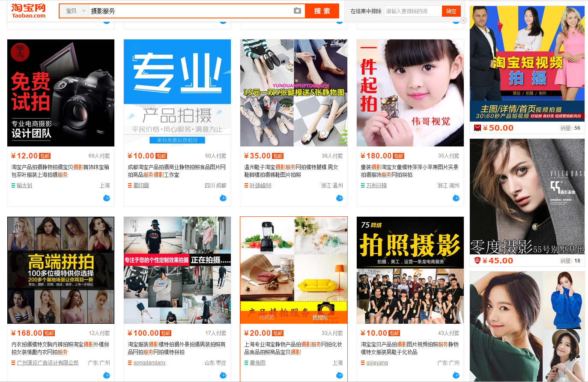588x382 pixels.
Task: Choose 找相似 on the ¥20.00 product image
Action: click(x=320, y=317)
